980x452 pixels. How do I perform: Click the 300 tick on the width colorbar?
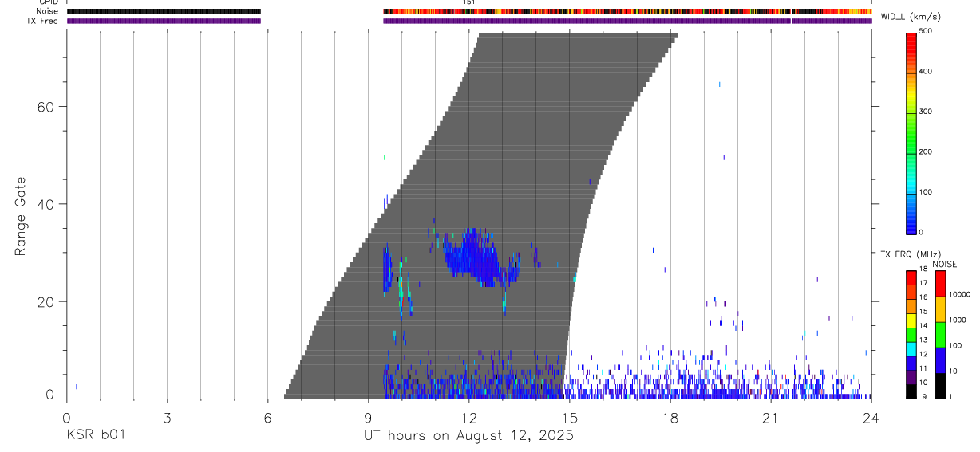927,112
